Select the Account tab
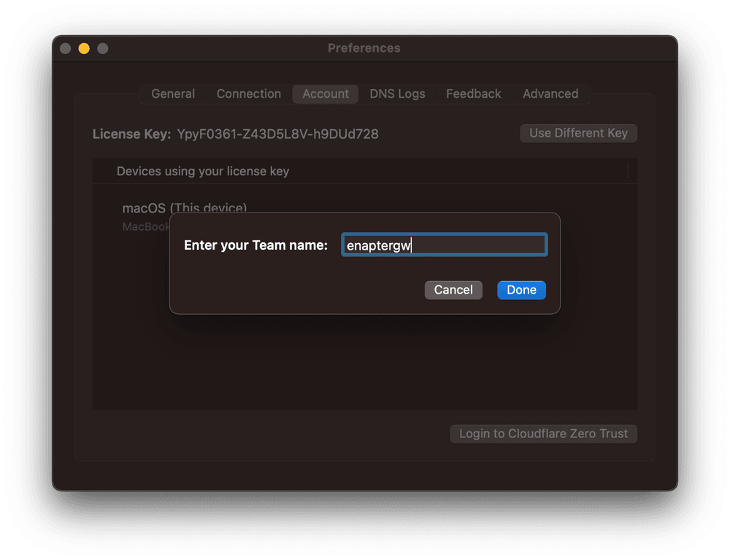Screen dimensions: 730x560 click(325, 93)
